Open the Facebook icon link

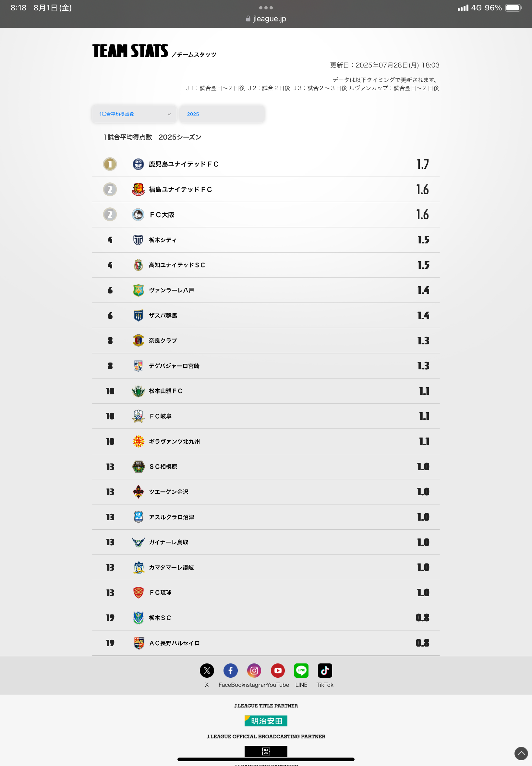pyautogui.click(x=230, y=670)
